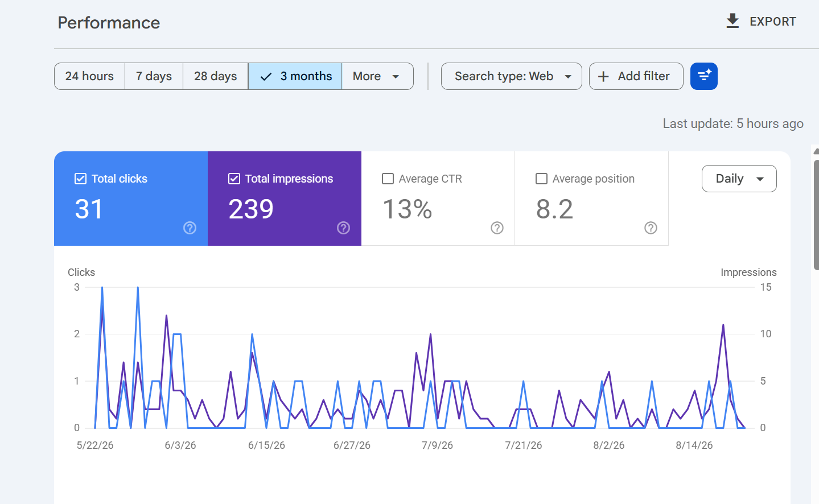Click the Add filter label
Viewport: 819px width, 504px height.
(x=644, y=76)
